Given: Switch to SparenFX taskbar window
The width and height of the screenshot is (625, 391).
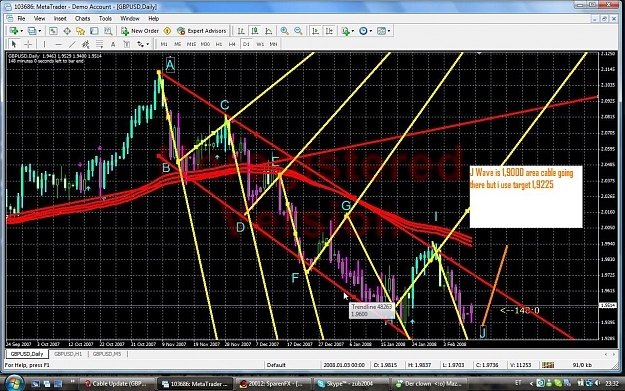Looking at the screenshot, I should tap(273, 384).
